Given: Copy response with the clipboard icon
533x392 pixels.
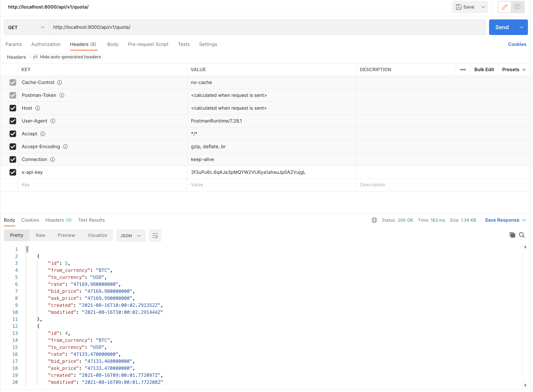Looking at the screenshot, I should (512, 235).
